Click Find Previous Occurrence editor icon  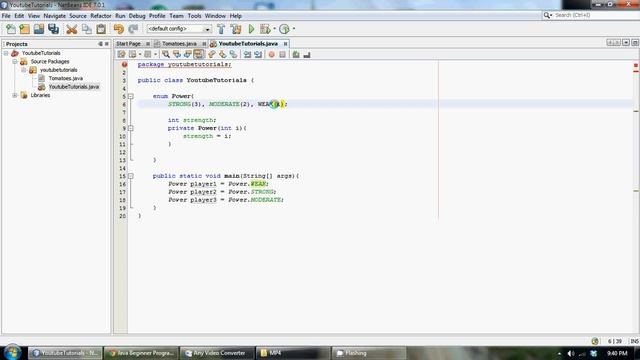click(x=177, y=54)
